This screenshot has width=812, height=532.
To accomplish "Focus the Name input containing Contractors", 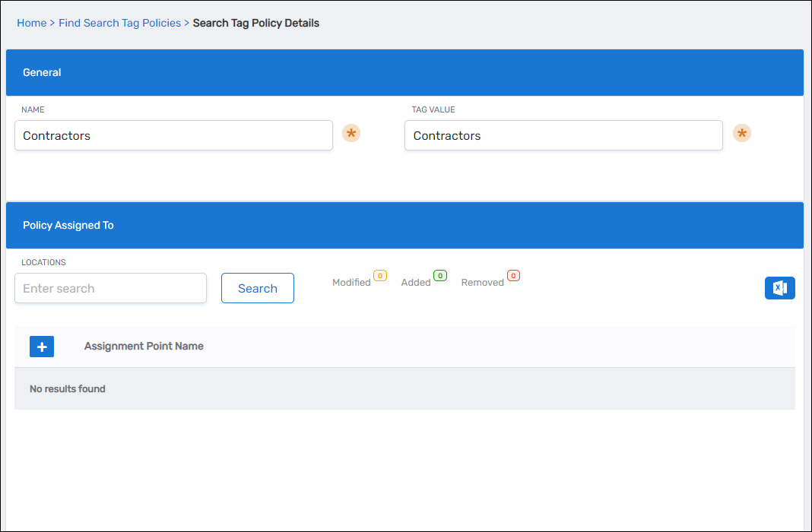I will tap(173, 135).
